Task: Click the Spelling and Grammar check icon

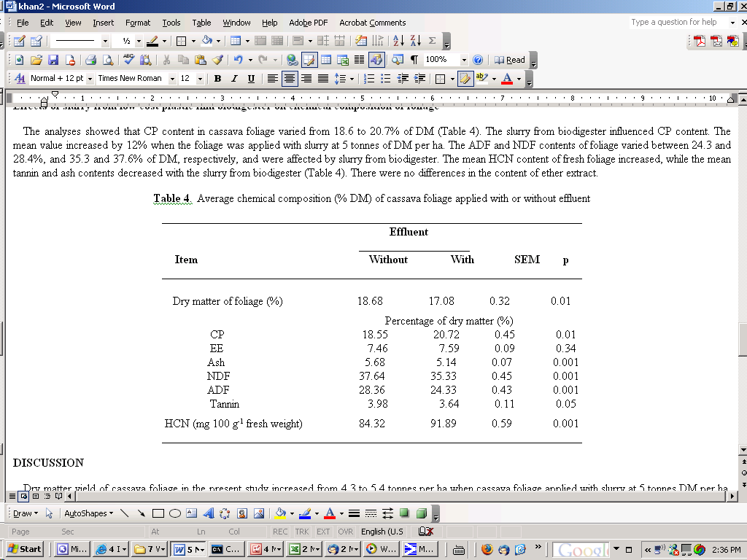Action: pos(128,60)
